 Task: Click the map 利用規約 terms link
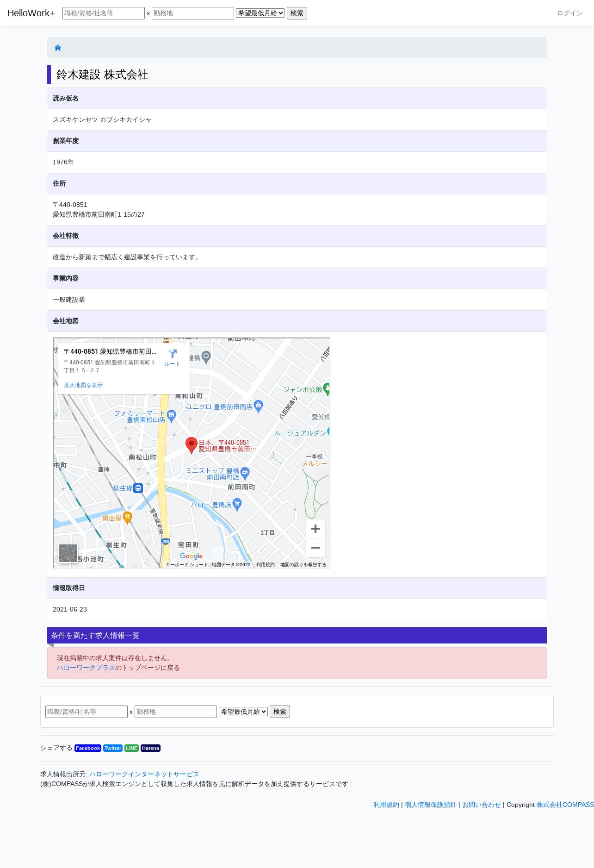(x=266, y=565)
